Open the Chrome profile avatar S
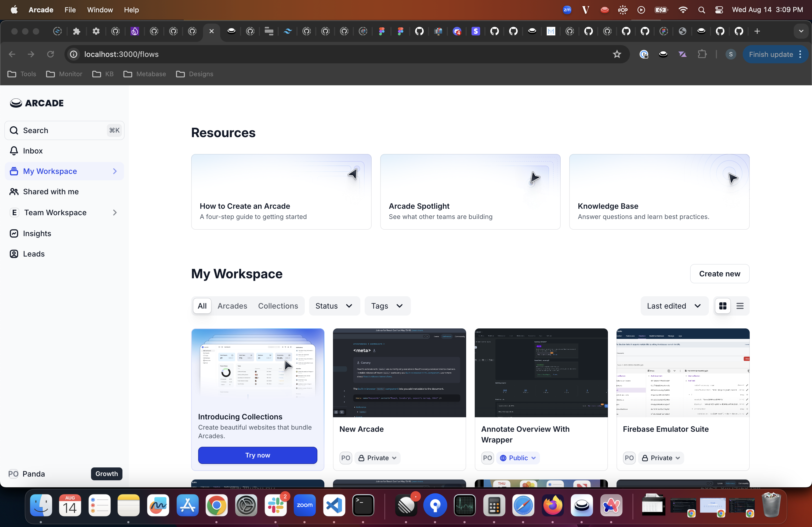812x527 pixels. 730,54
